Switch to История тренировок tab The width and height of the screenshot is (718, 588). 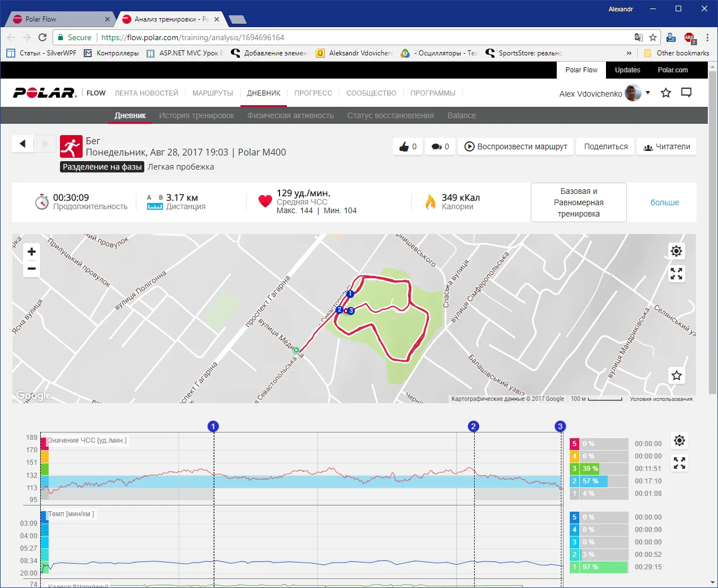tap(196, 115)
